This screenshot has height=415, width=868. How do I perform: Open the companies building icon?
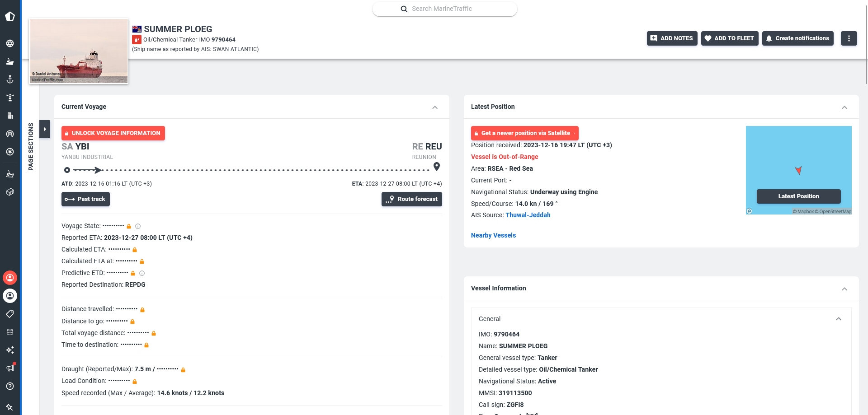(10, 116)
